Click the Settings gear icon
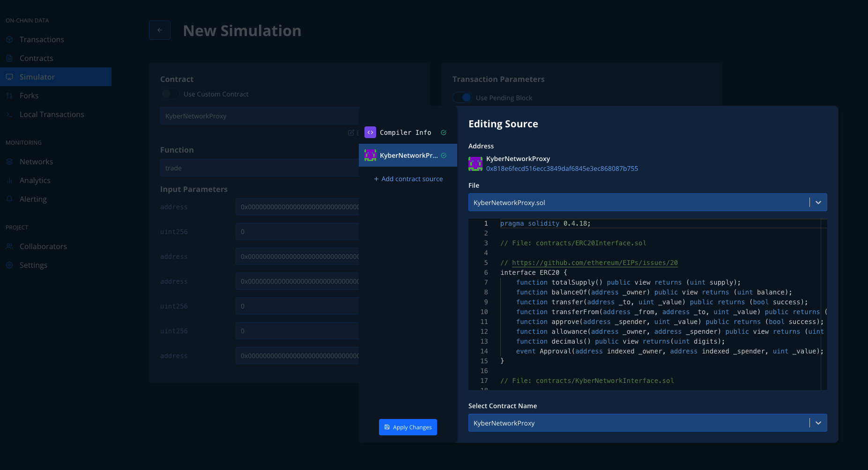 pyautogui.click(x=9, y=265)
